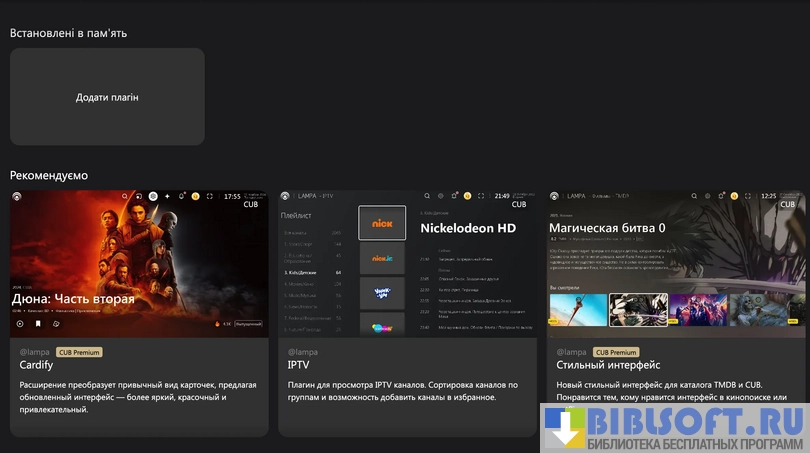The image size is (810, 453).
Task: Click the notification bell in the Cardify preview
Action: 181,196
